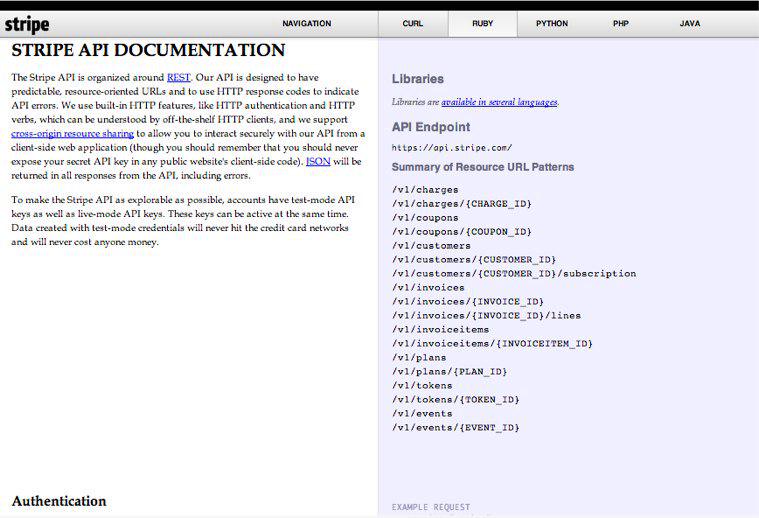Click the /v1/customers/{CUSTOMER_ID} pattern
The width and height of the screenshot is (759, 518).
pos(474,260)
